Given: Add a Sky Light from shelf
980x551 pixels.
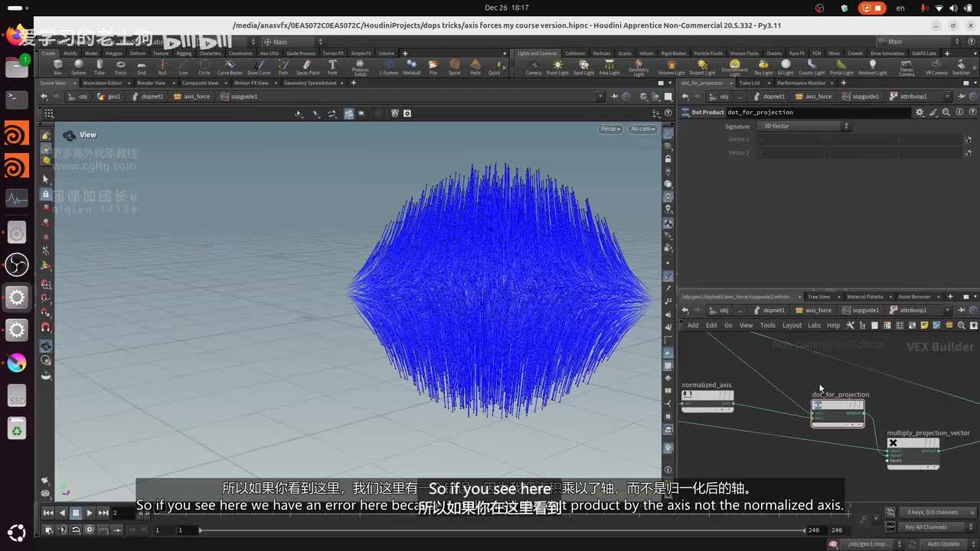Looking at the screenshot, I should tap(763, 66).
